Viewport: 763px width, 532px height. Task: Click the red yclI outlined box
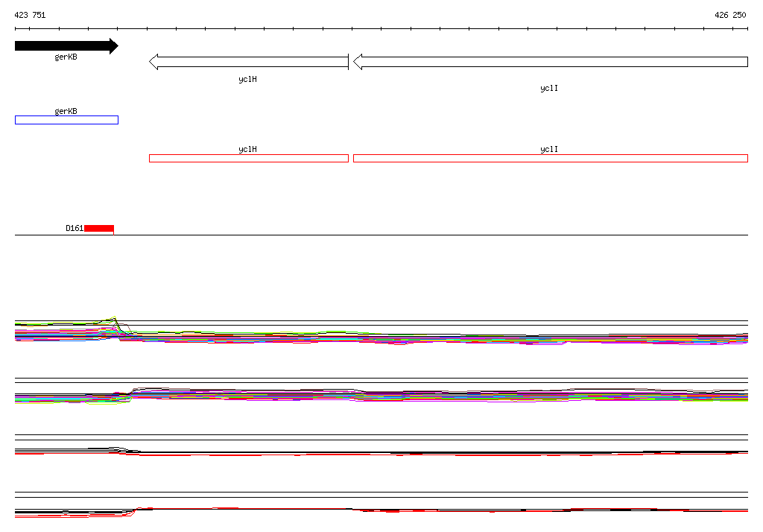(x=551, y=158)
